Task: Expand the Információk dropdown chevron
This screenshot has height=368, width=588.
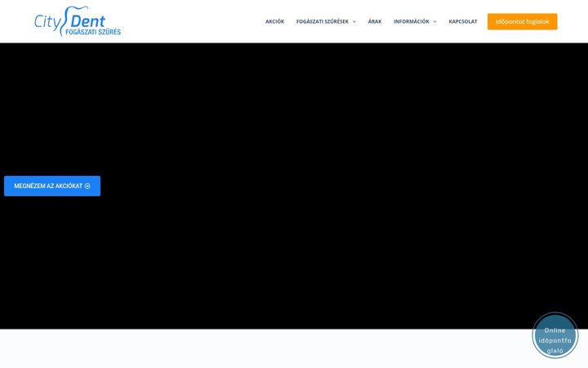Action: [x=435, y=22]
